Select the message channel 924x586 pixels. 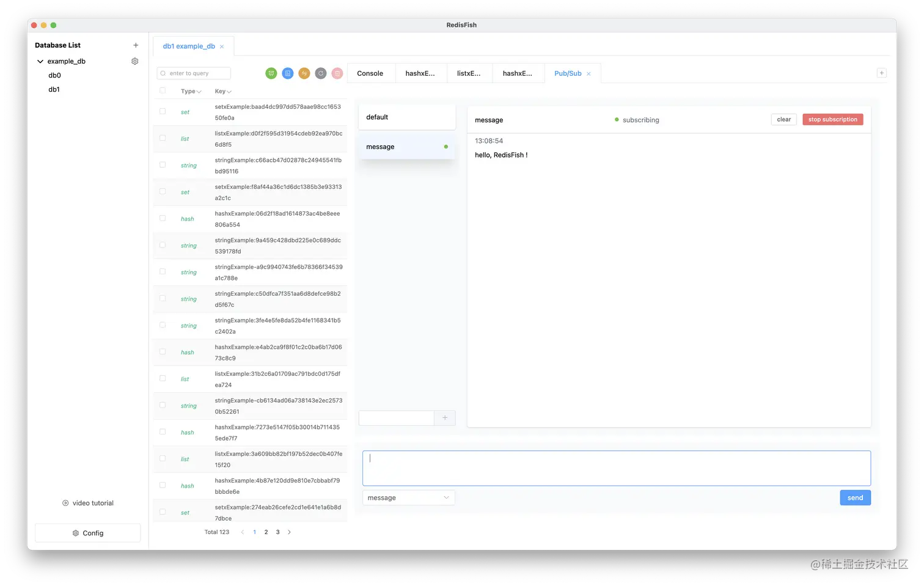407,147
